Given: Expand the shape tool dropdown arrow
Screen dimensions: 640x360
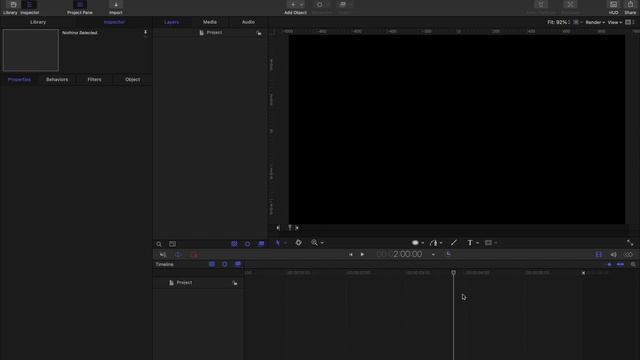Looking at the screenshot, I should (x=422, y=243).
